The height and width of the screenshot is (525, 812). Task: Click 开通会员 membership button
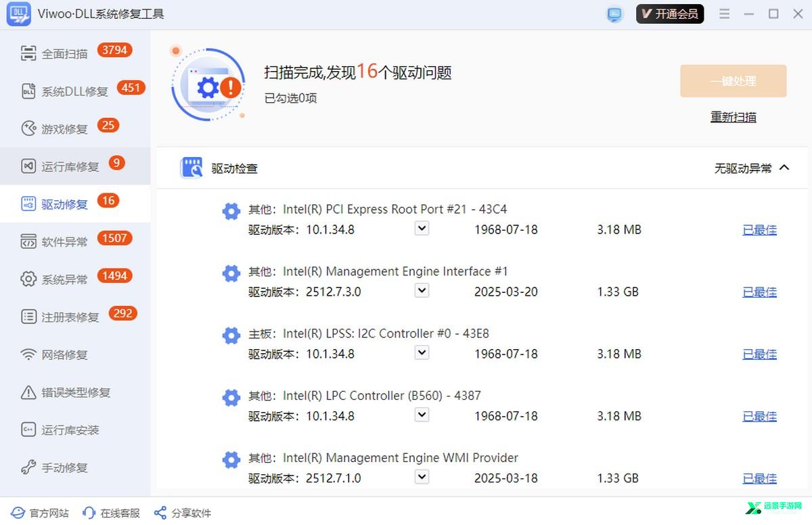(670, 14)
